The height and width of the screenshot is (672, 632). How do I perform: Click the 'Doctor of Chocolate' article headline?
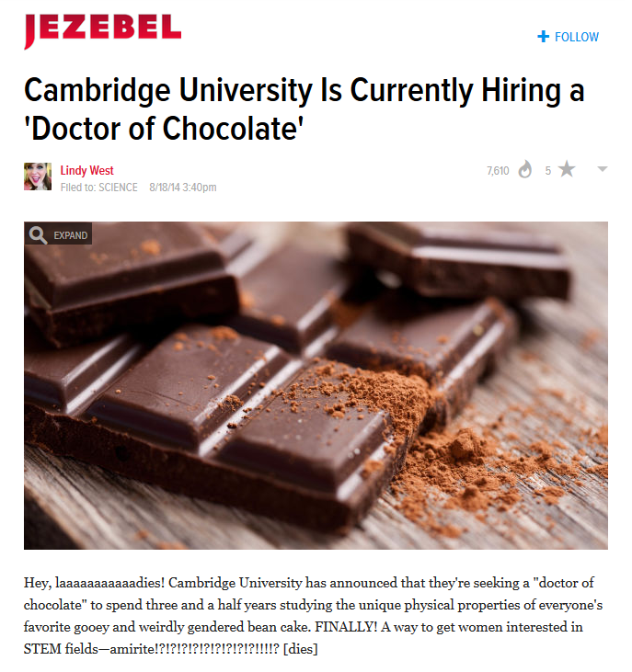(304, 109)
